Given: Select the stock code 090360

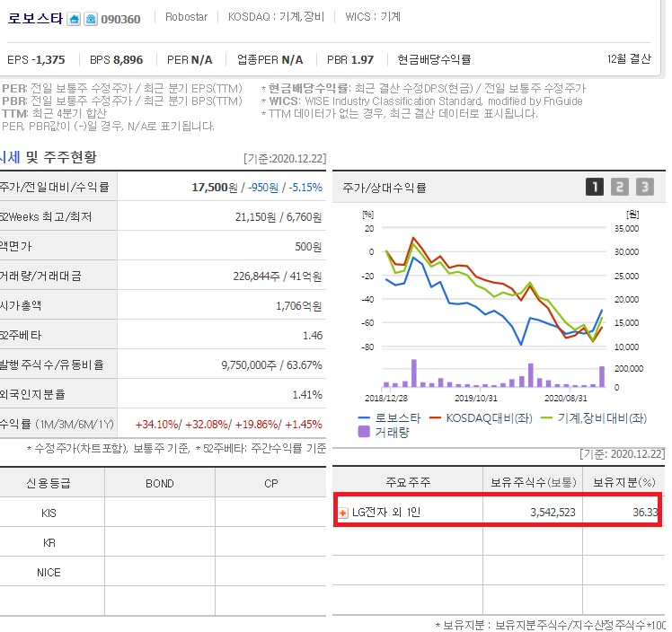Looking at the screenshot, I should [120, 19].
